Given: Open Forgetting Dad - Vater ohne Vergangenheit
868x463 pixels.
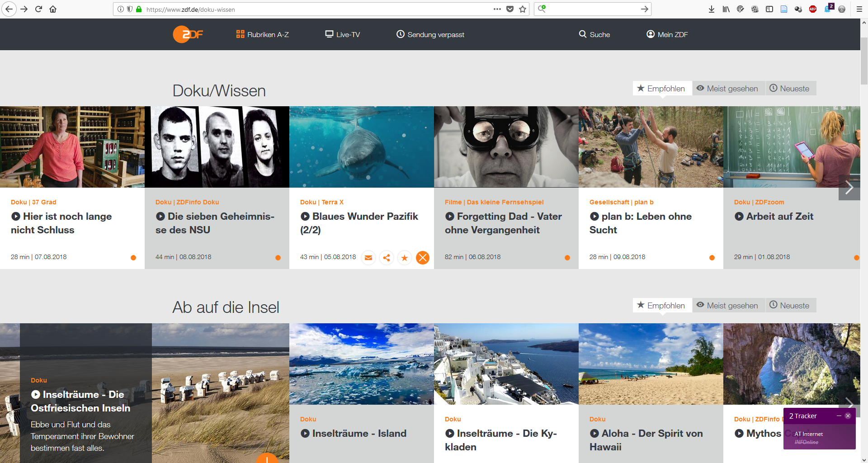Looking at the screenshot, I should click(504, 223).
